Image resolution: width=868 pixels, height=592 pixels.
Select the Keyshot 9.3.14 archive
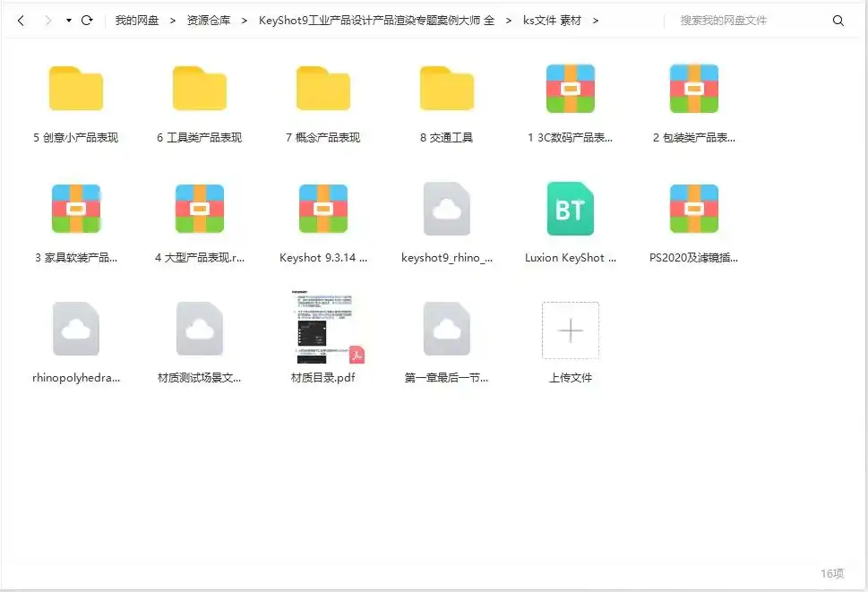(x=322, y=208)
